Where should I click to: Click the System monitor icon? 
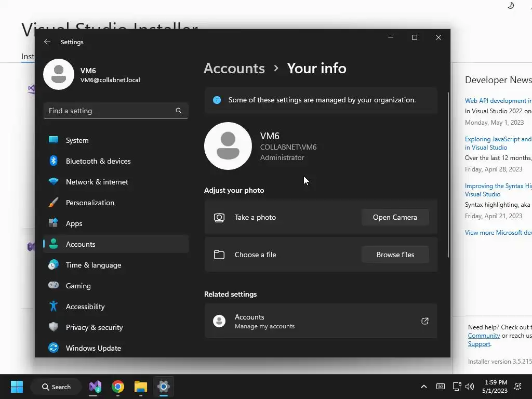click(x=54, y=140)
